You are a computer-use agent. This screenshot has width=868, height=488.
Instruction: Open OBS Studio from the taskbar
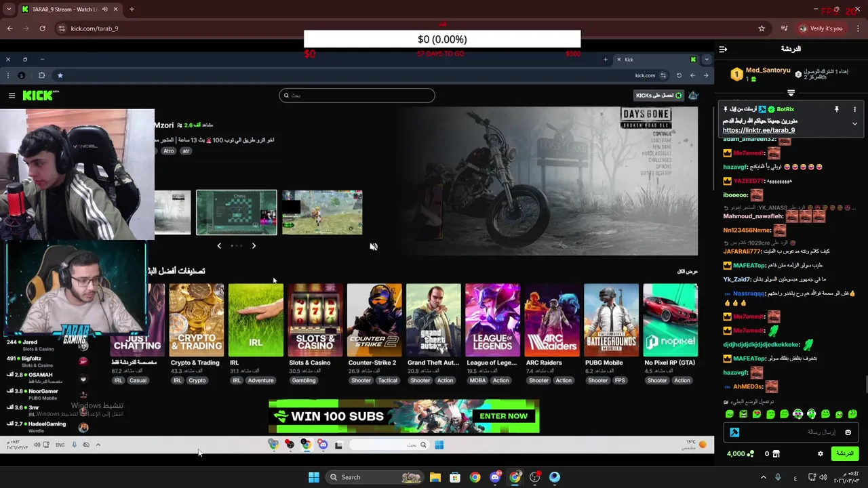pos(535,477)
